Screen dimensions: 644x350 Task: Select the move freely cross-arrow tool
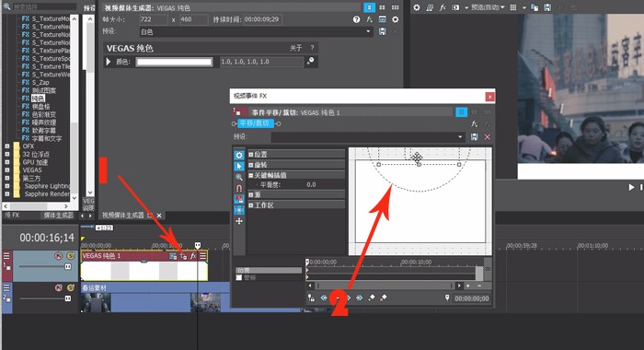239,221
